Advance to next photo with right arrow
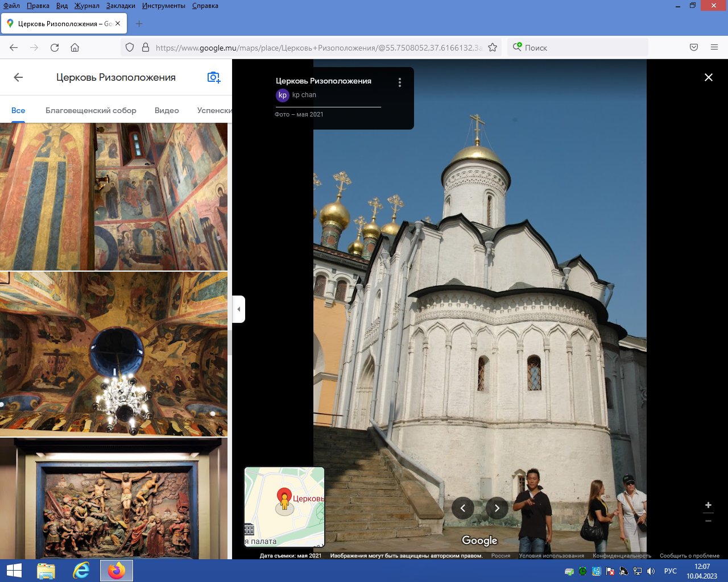This screenshot has height=582, width=728. [497, 508]
